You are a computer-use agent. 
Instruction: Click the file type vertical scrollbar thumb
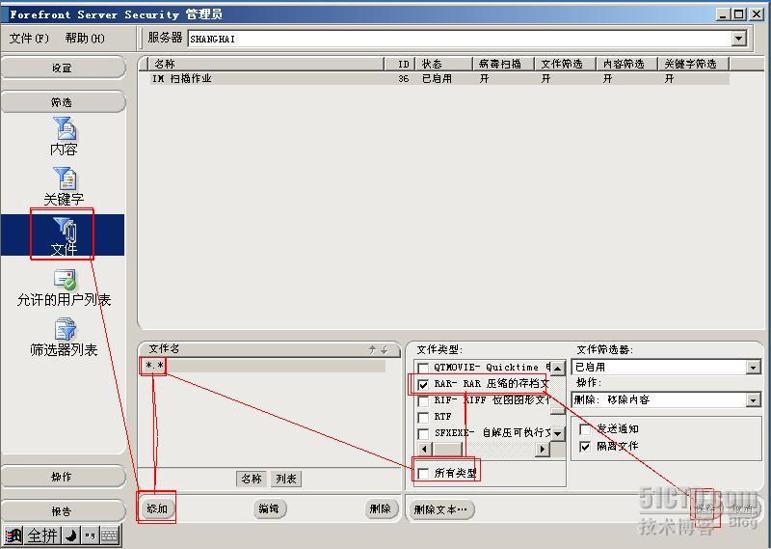click(x=557, y=411)
